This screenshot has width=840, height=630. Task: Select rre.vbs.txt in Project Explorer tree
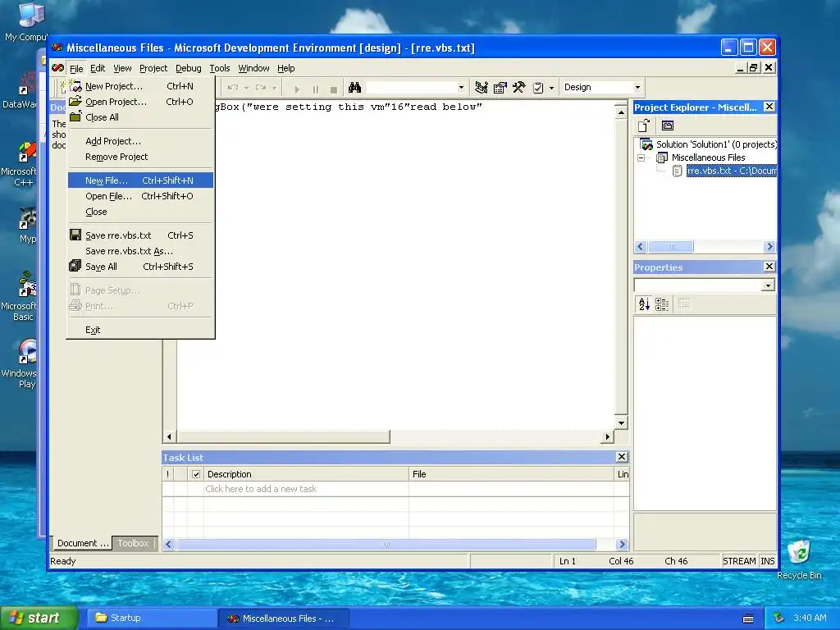pos(731,171)
